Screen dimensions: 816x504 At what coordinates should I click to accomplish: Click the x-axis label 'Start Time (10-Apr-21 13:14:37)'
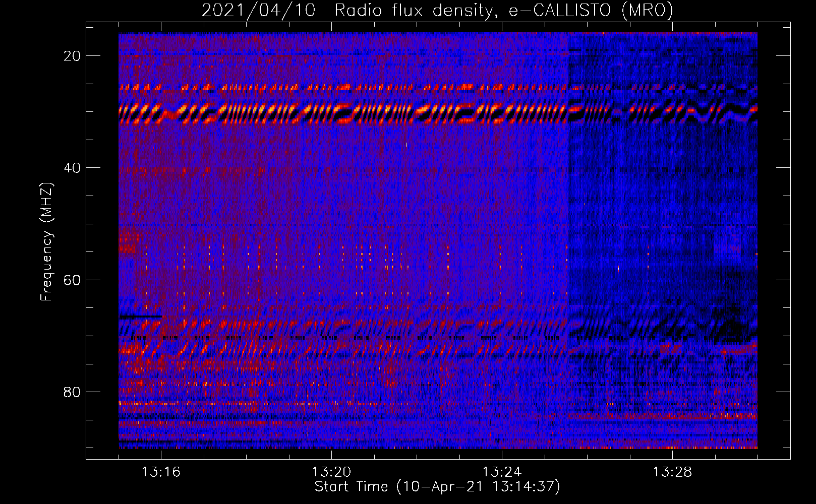pyautogui.click(x=437, y=487)
